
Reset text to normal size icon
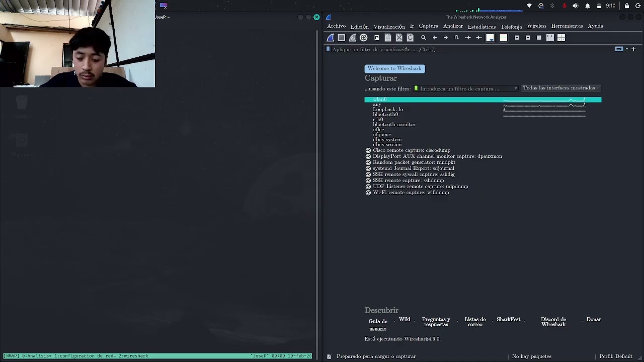539,38
